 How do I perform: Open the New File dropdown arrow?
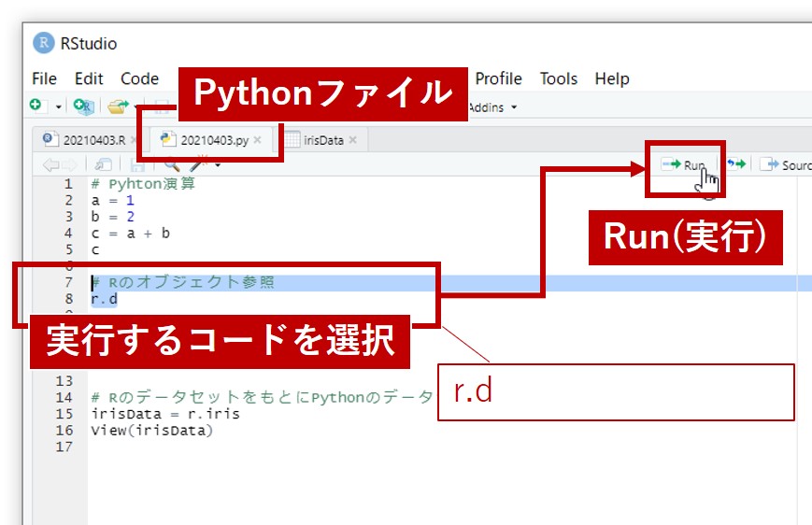coord(58,107)
